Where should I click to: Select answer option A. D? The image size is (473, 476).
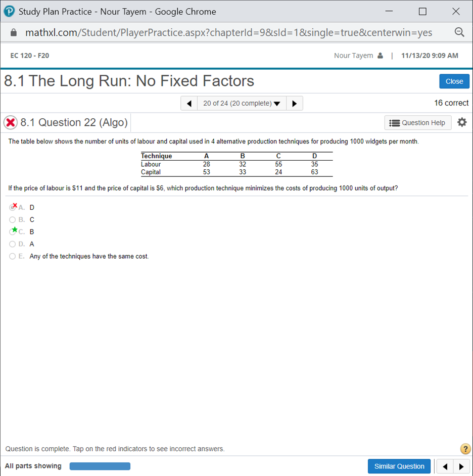point(13,207)
